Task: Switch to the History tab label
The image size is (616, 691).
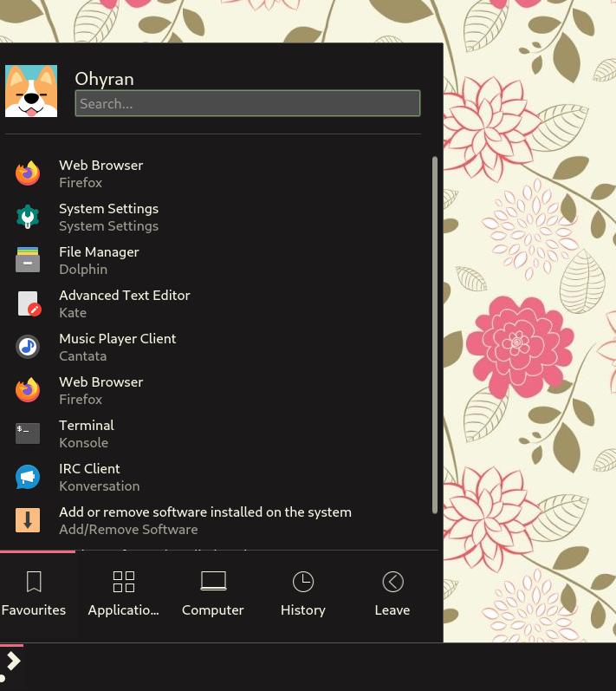Action: [303, 610]
